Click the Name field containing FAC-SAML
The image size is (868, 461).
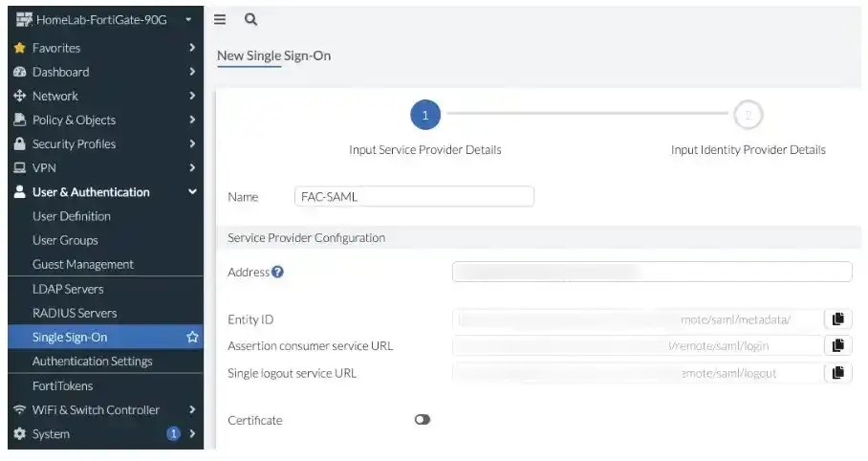pyautogui.click(x=414, y=197)
